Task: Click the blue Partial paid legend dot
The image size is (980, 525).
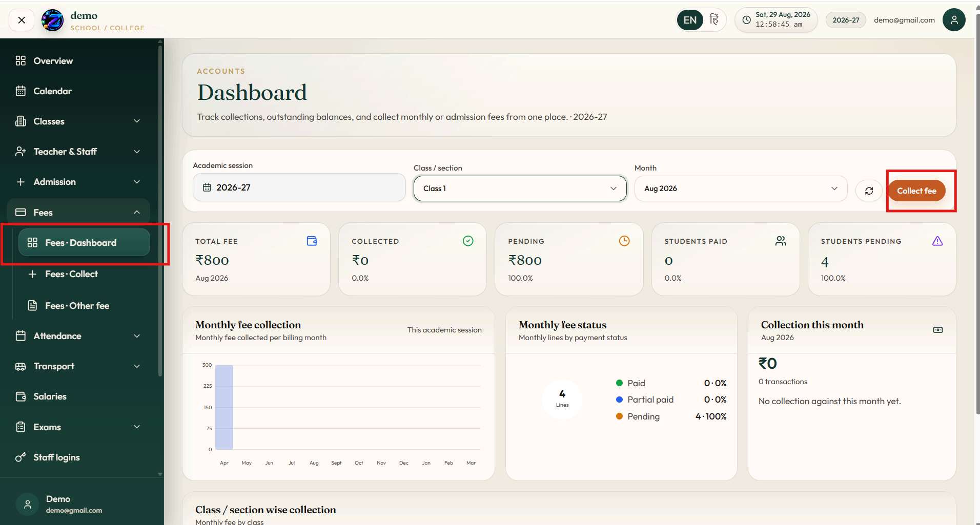Action: pyautogui.click(x=619, y=400)
